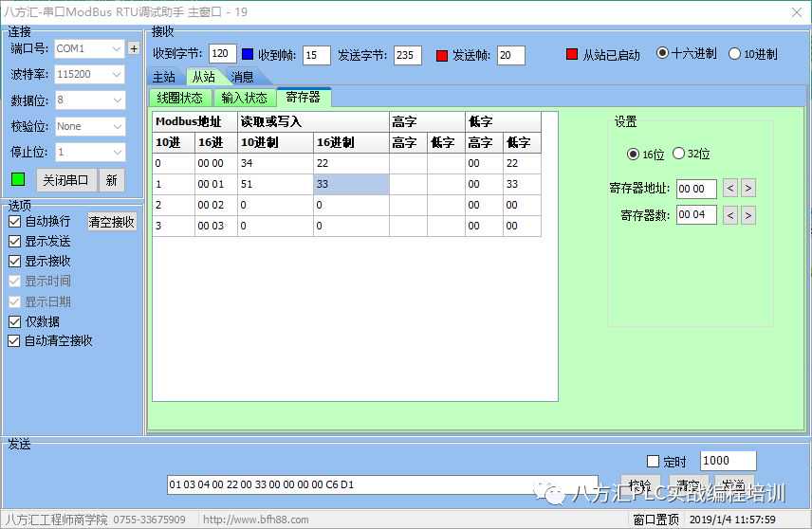Uncheck the auto line wrap checkbox
This screenshot has width=812, height=529.
(x=15, y=221)
